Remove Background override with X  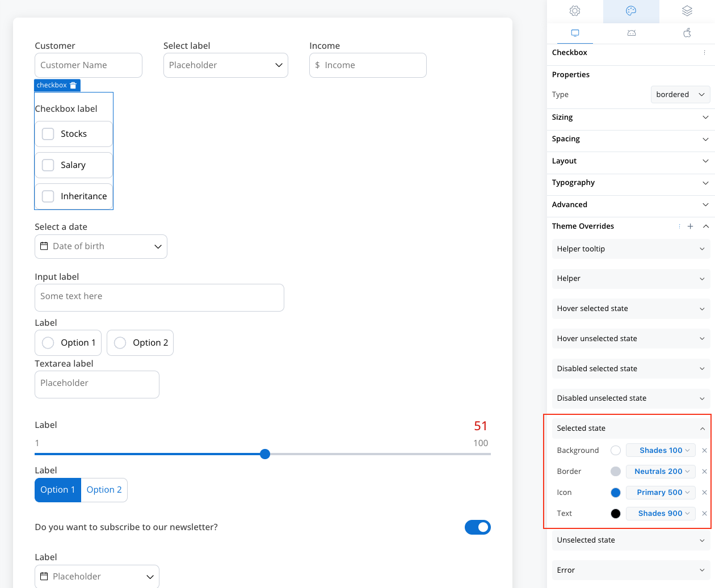(x=704, y=450)
